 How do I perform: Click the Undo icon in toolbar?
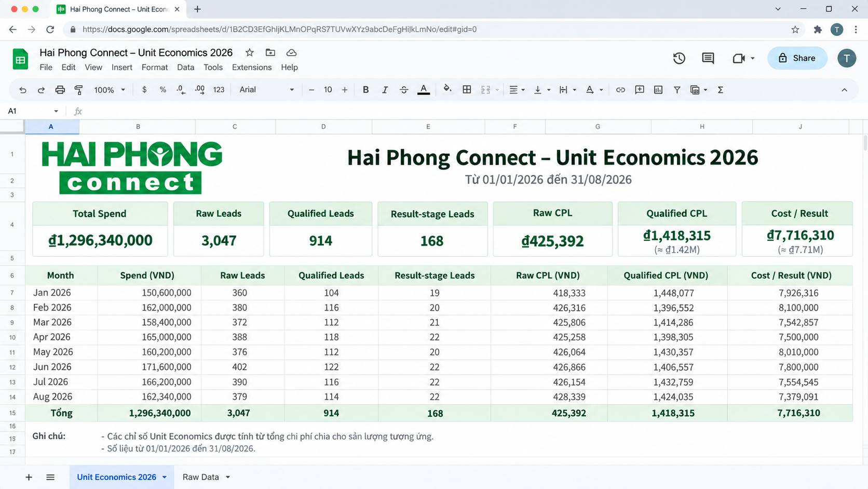[23, 90]
